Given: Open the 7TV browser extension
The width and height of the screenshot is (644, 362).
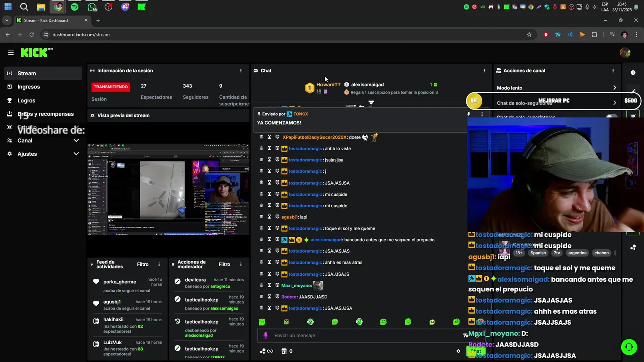Looking at the screenshot, I should 558,35.
